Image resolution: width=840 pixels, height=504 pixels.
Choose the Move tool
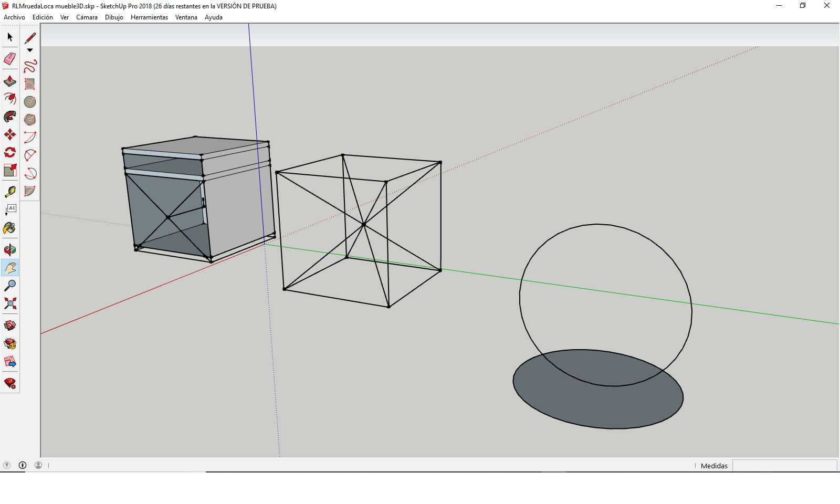point(10,135)
